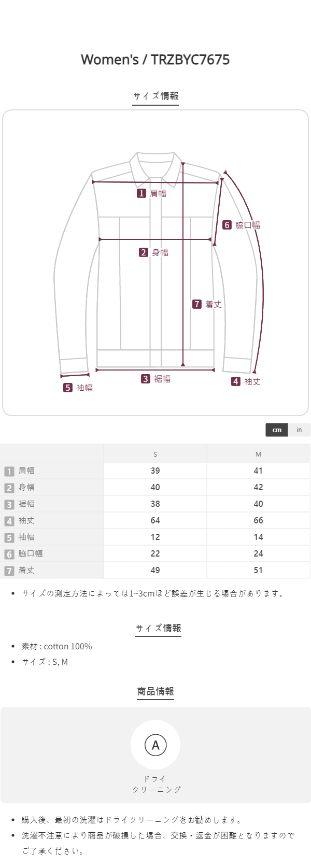Click the 肩幅 row label in size table
The image size is (311, 868).
pyautogui.click(x=26, y=471)
